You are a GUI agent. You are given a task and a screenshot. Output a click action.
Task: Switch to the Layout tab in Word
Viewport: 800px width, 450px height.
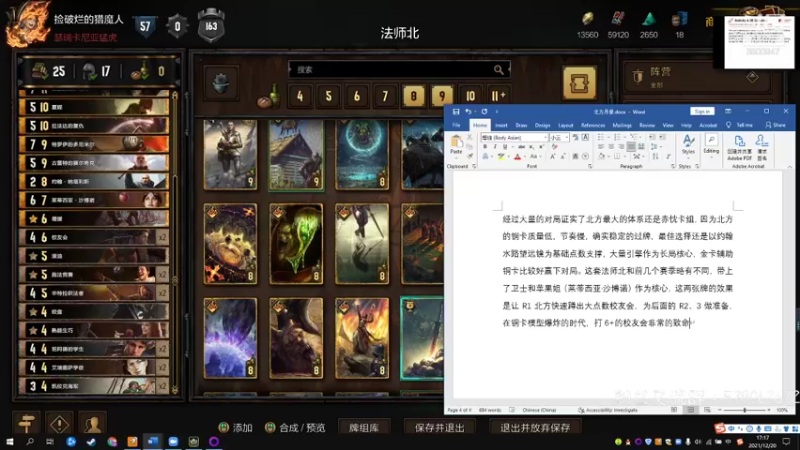[x=565, y=125]
